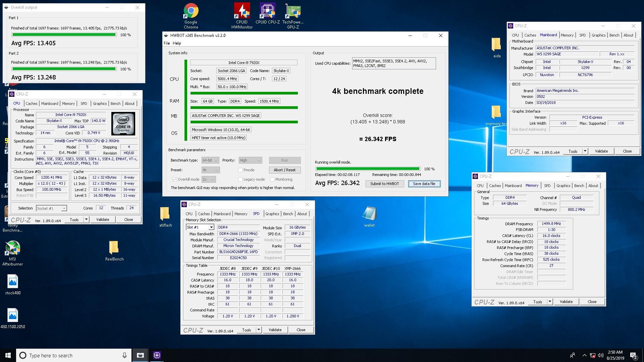Click the Intel Core i9 logo in CPU-Z
Viewport: 644px width, 362px height.
point(123,124)
